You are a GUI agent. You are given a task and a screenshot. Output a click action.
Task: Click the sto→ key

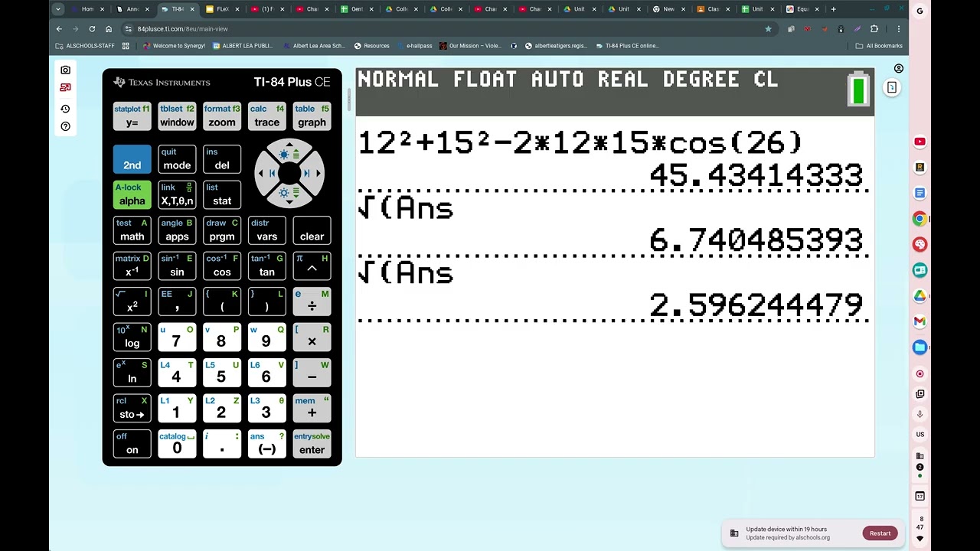[x=132, y=408]
